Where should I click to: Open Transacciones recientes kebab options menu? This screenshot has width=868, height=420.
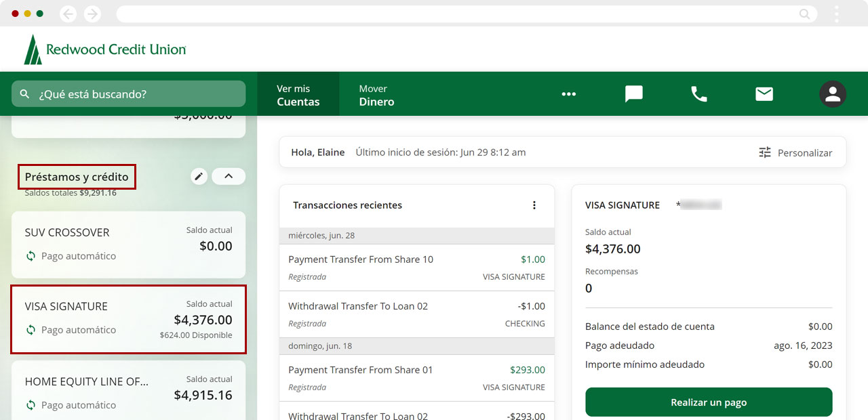534,205
